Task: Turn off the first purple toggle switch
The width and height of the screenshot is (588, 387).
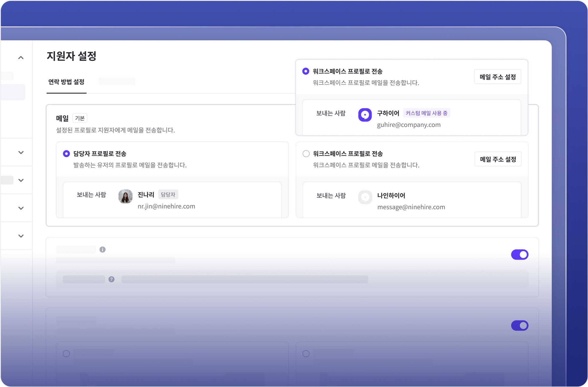Action: pyautogui.click(x=519, y=254)
